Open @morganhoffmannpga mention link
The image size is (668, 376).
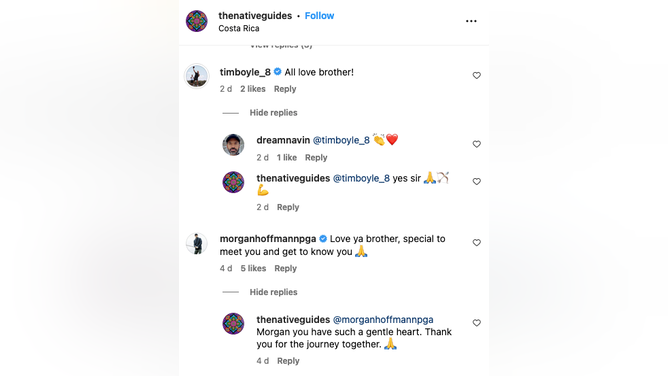[383, 320]
